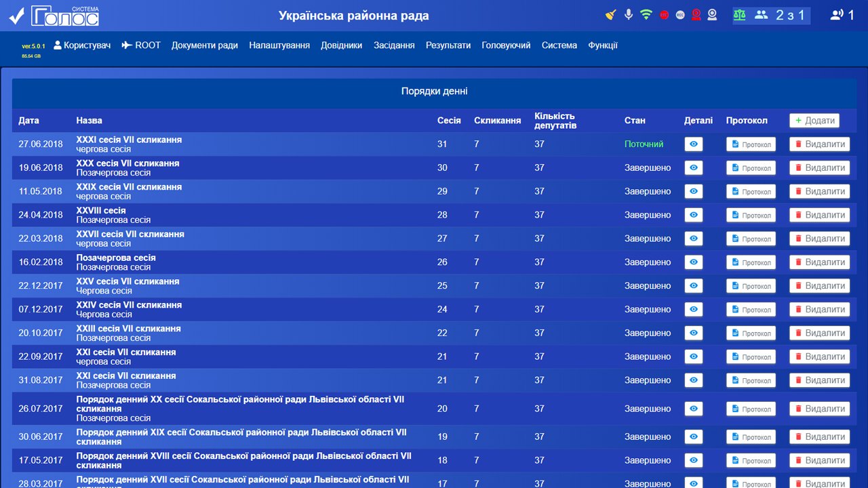
Task: Click the white webcam icon
Action: coord(712,15)
